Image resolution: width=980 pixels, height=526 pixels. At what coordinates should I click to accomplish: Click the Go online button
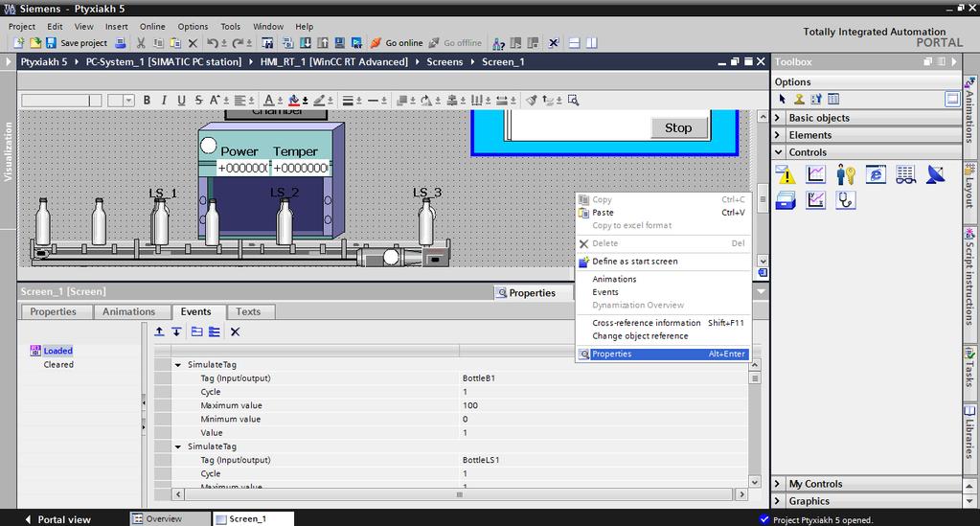point(397,43)
